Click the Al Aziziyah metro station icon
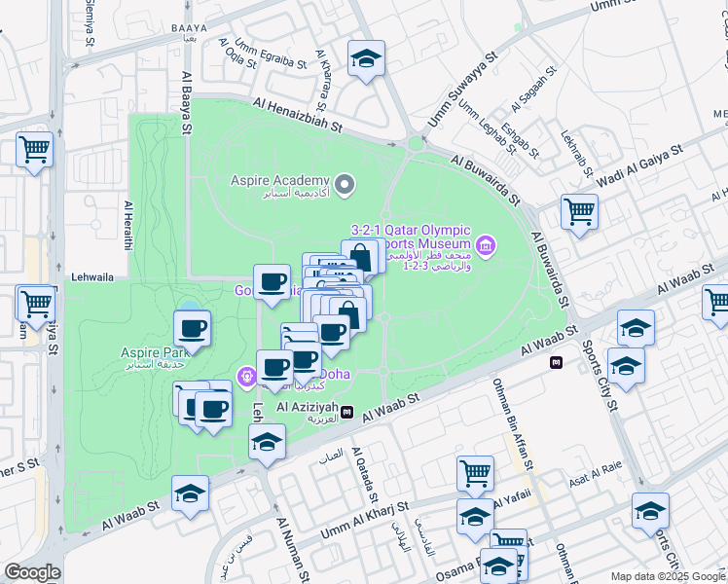This screenshot has height=584, width=728. [x=346, y=413]
